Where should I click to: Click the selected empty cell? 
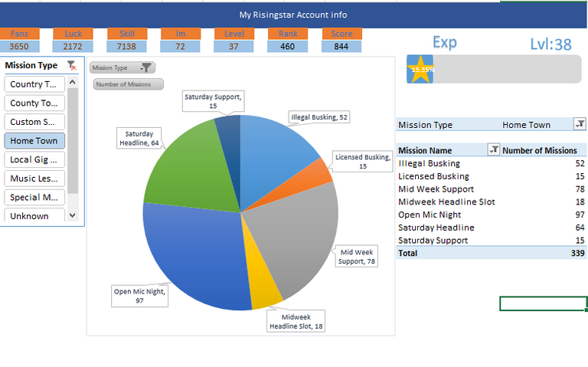click(544, 303)
